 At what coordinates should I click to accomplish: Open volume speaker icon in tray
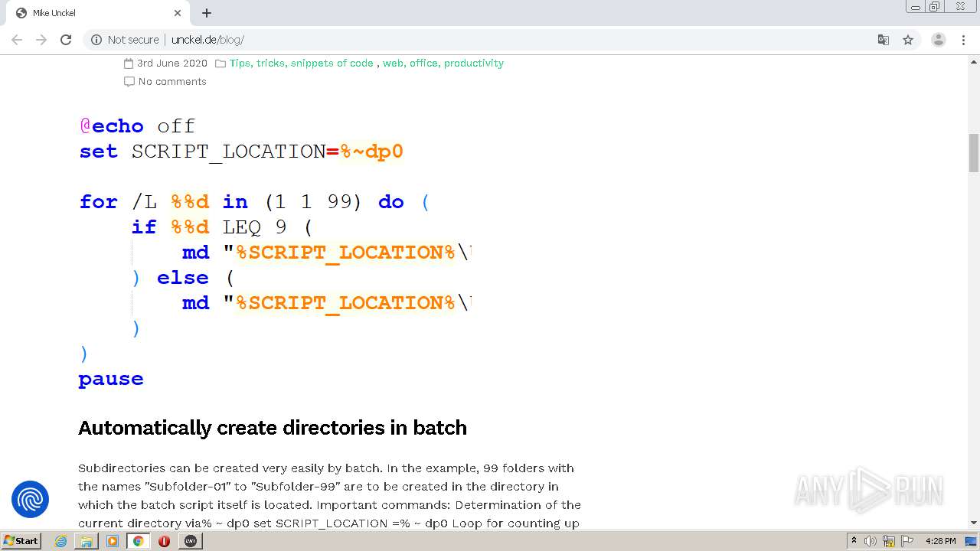[x=871, y=541]
